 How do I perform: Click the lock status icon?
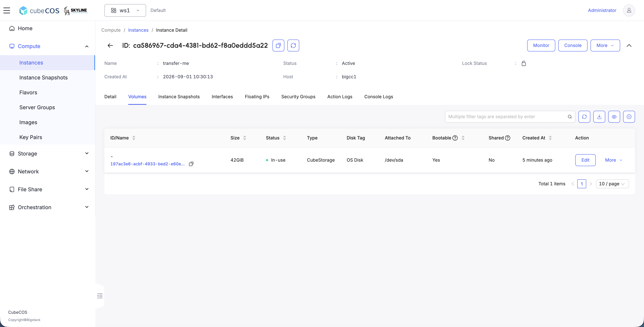coord(524,63)
